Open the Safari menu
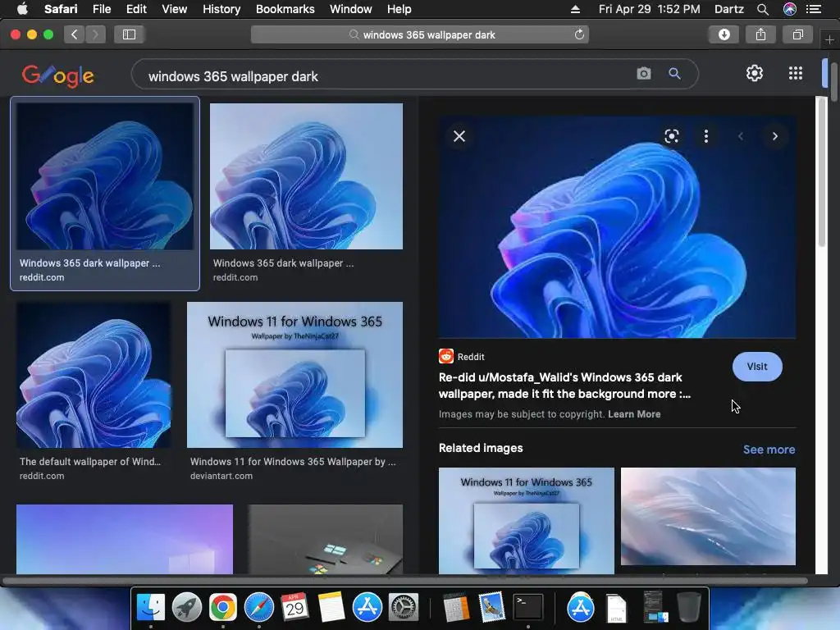840x630 pixels. click(x=61, y=9)
